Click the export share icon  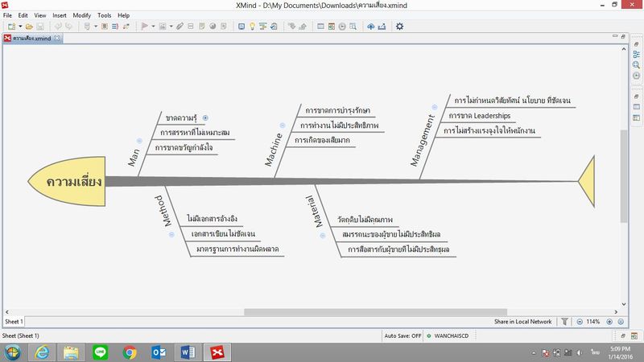click(382, 27)
